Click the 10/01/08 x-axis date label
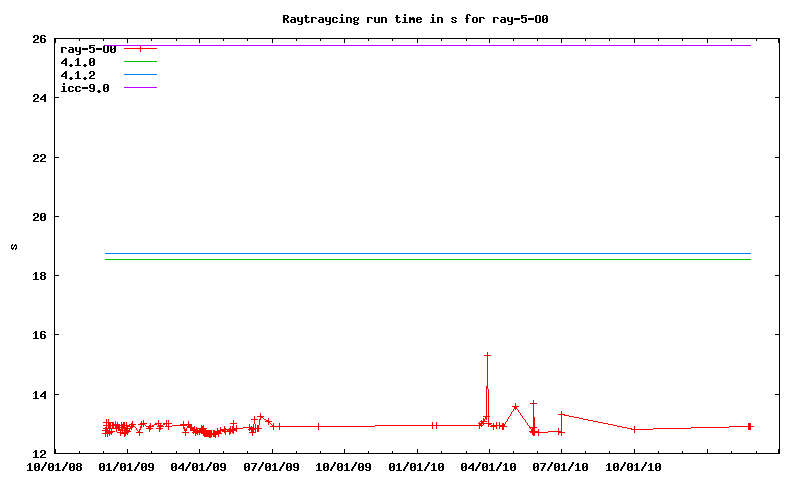800x480 pixels. 54,465
